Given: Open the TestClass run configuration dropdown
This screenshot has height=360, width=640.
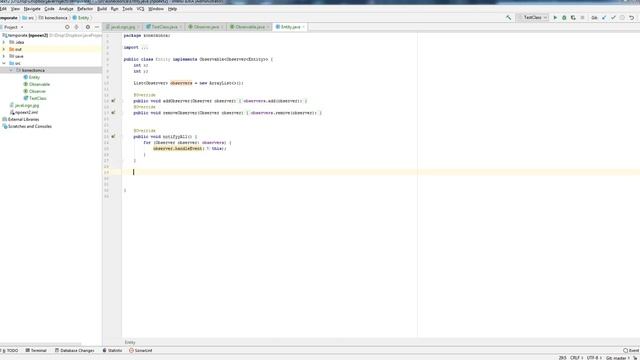Looking at the screenshot, I should point(532,18).
